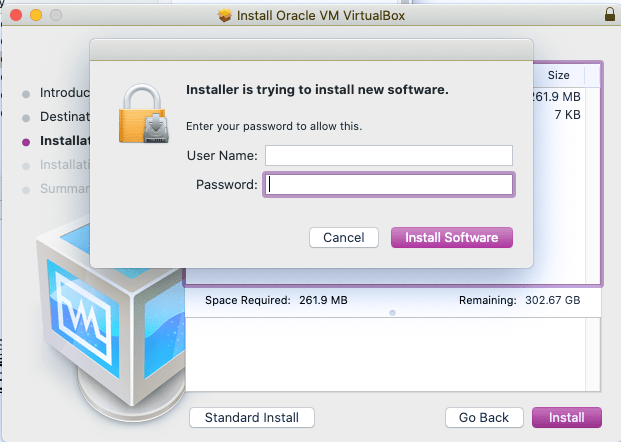Click the pane divider handle dot
Image resolution: width=621 pixels, height=442 pixels.
pos(392,312)
